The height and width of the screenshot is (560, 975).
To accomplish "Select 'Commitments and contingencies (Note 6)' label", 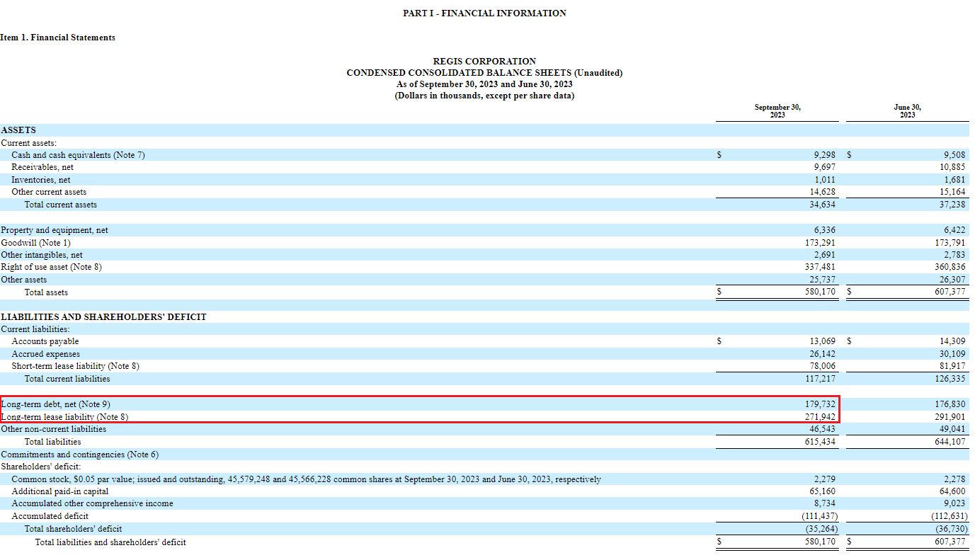I will (x=80, y=455).
